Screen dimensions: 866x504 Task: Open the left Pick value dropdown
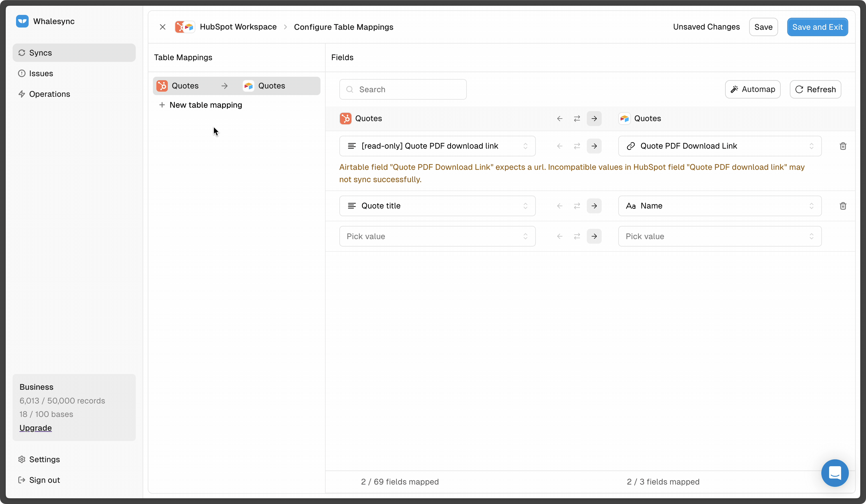coord(437,236)
